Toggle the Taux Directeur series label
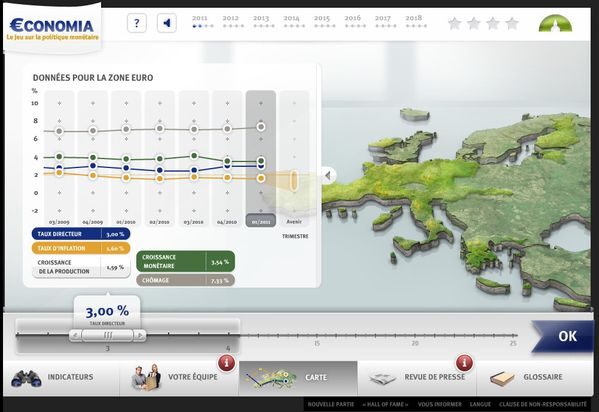 pos(81,234)
